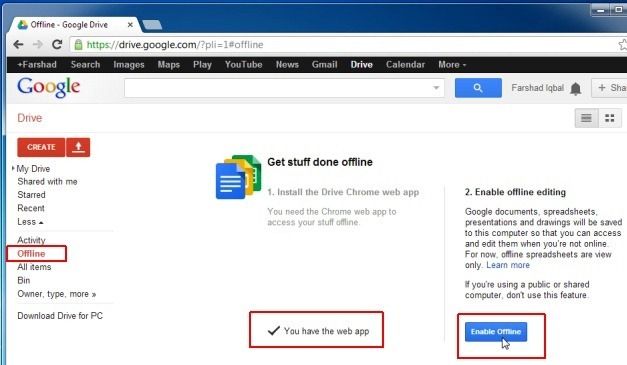
Task: Click the red CREATE button
Action: [x=41, y=147]
